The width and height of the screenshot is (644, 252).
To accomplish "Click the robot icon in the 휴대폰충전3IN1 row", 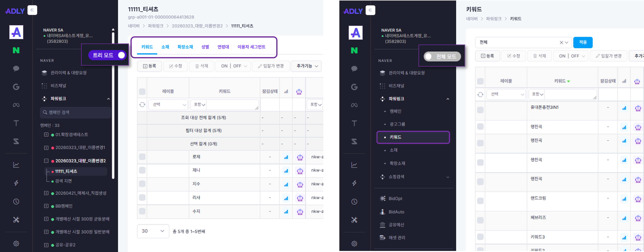I will tap(638, 108).
